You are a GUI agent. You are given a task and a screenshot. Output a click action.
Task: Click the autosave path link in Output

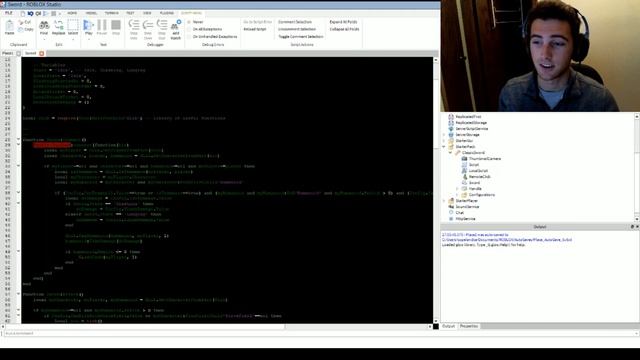507,240
